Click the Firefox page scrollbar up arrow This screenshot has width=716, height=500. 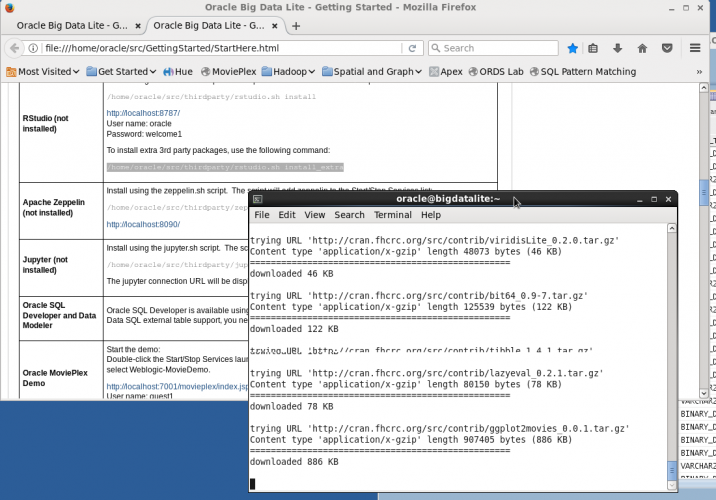tap(704, 87)
